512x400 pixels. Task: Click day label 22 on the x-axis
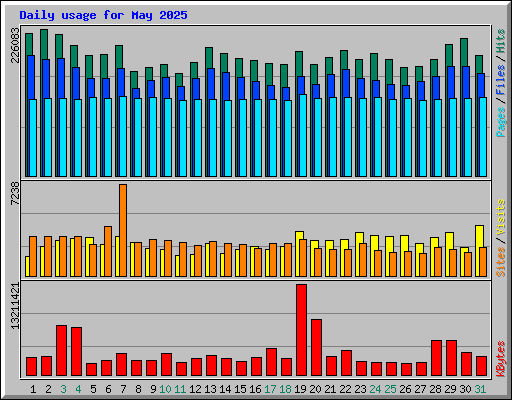click(x=345, y=389)
